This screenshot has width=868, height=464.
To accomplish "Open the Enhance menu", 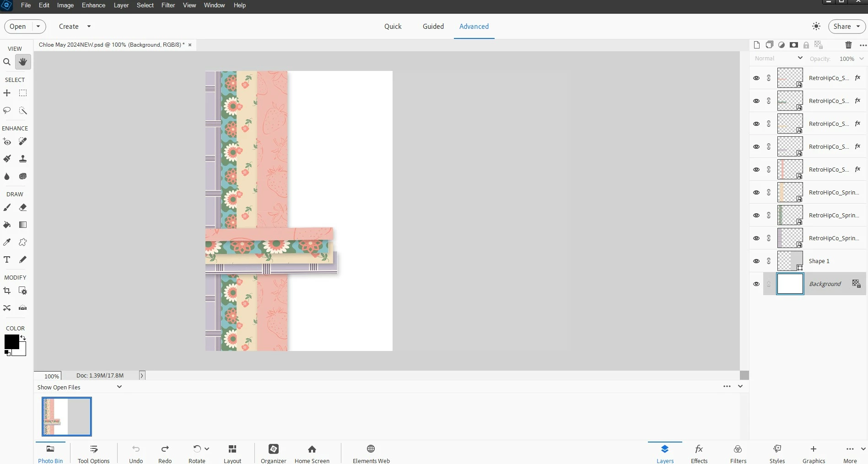I will [93, 5].
